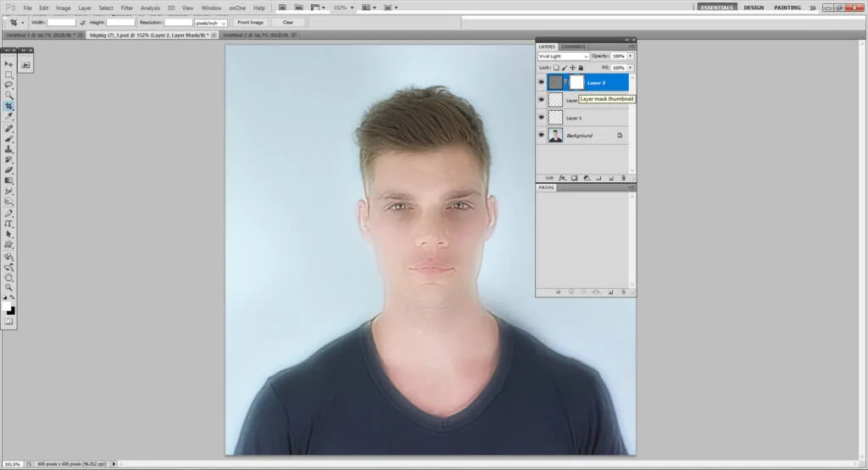Select the Move tool
Image resolution: width=868 pixels, height=470 pixels.
click(8, 64)
